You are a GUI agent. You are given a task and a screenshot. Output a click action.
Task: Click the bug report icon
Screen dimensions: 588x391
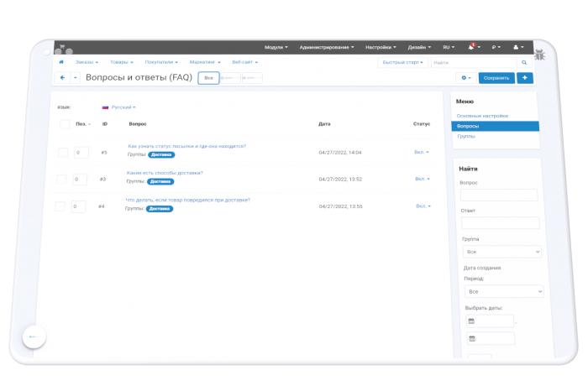539,55
